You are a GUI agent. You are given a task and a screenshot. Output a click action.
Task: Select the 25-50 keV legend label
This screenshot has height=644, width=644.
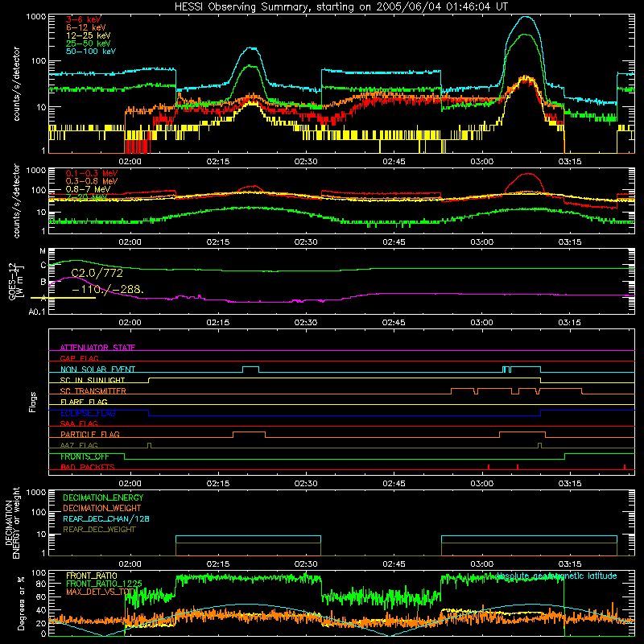88,43
